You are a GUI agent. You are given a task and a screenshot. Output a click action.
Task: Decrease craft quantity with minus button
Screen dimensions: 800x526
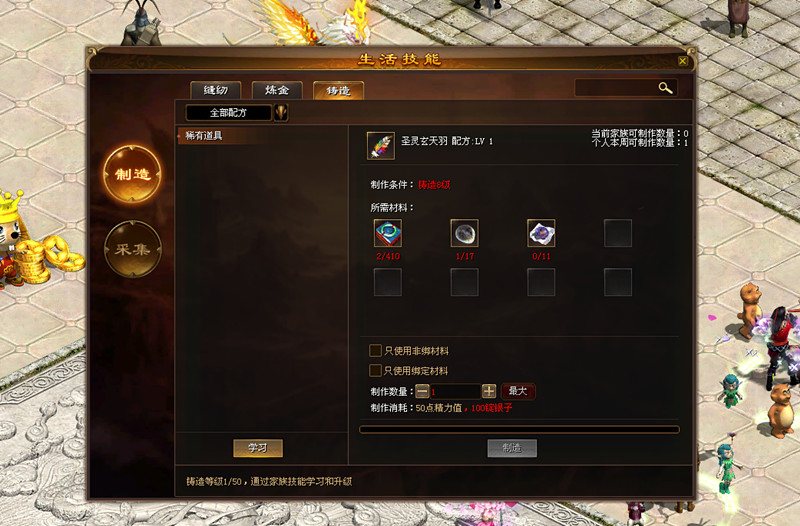click(422, 391)
